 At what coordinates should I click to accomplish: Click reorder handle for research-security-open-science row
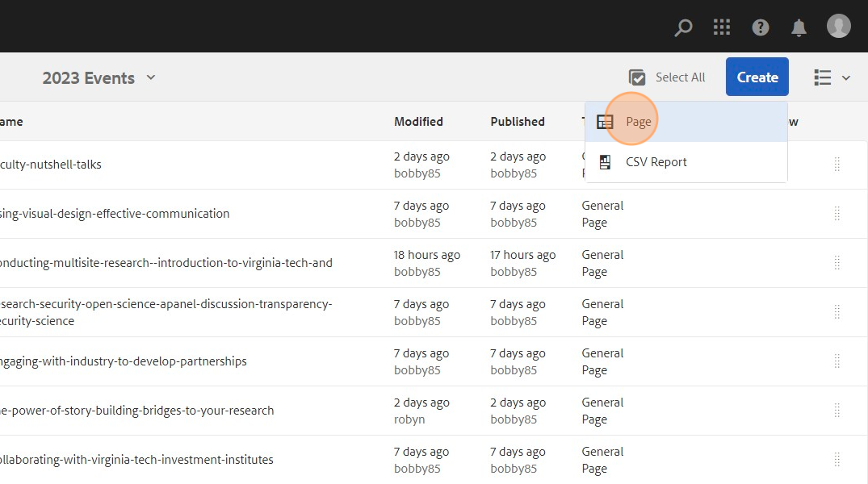coord(837,312)
